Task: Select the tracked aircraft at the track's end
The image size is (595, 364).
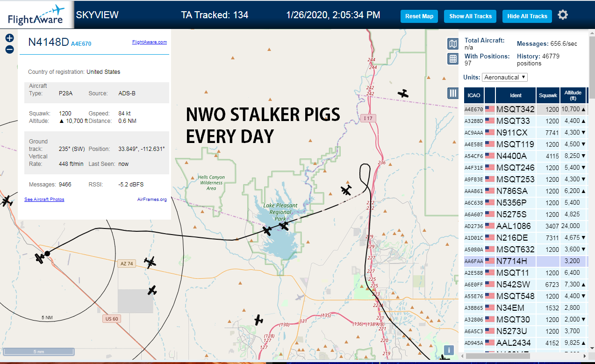Action: click(40, 257)
